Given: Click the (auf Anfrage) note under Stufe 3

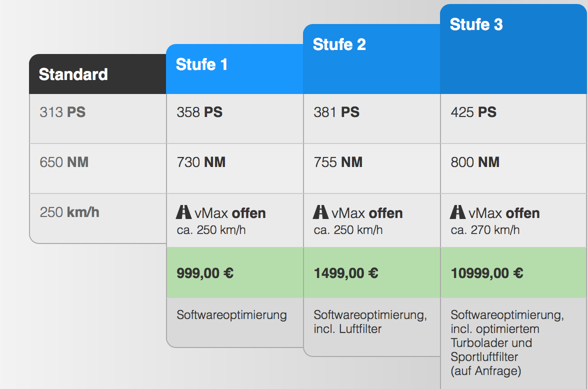Looking at the screenshot, I should click(486, 371).
